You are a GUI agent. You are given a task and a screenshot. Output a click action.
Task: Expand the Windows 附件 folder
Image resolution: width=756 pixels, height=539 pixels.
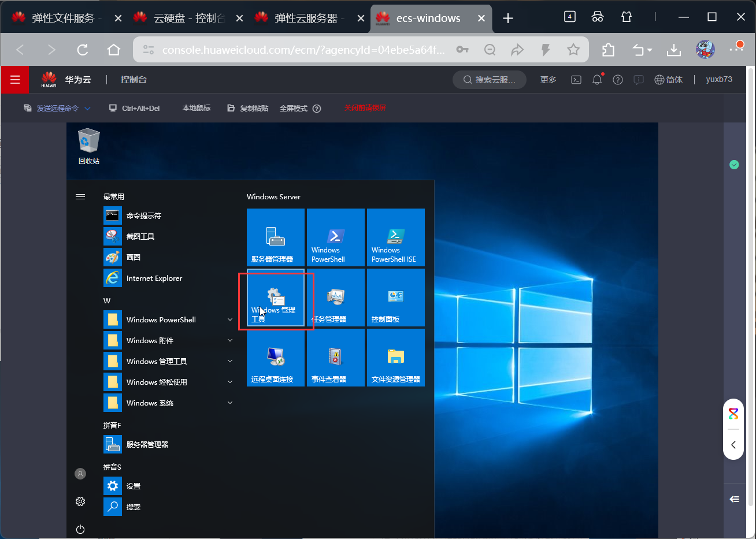click(x=168, y=340)
